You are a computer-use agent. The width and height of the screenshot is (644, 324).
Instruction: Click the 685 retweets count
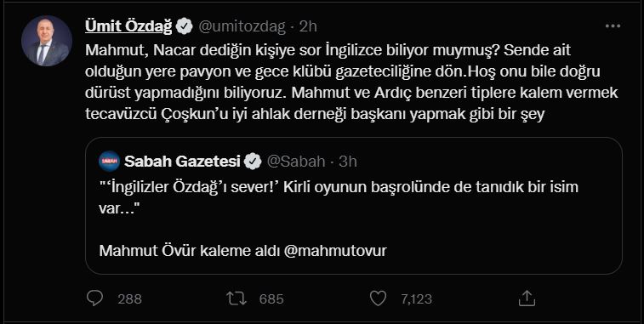coord(271,299)
